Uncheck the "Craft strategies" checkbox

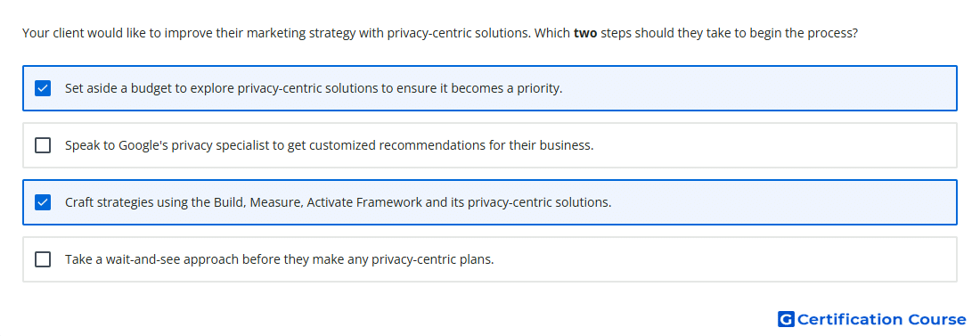43,202
